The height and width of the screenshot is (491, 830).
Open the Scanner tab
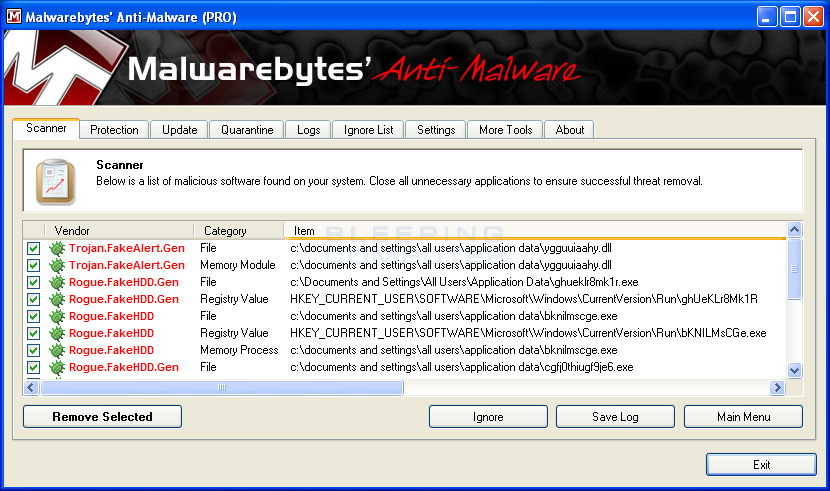click(46, 129)
